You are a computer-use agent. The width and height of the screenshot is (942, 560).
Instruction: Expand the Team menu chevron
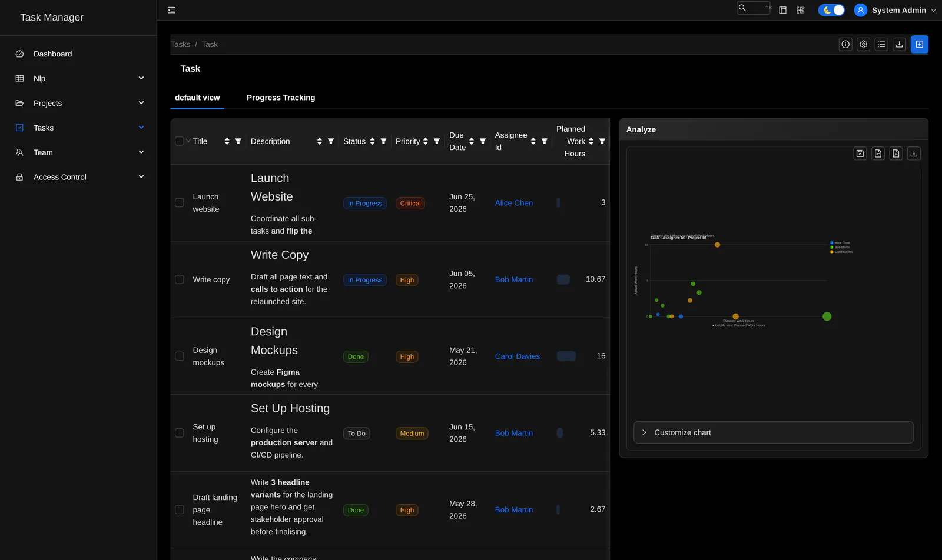[x=141, y=152]
